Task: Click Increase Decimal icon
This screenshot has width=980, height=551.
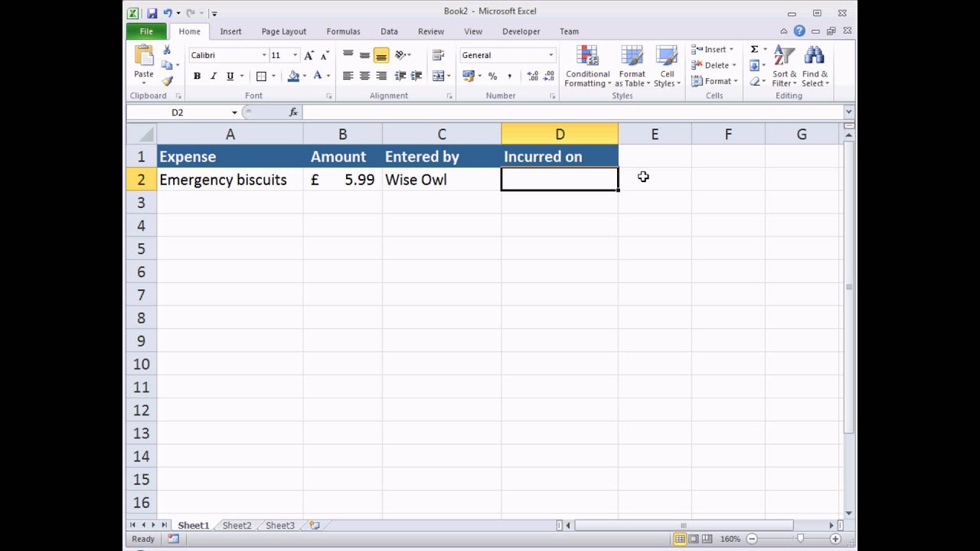Action: [x=533, y=76]
